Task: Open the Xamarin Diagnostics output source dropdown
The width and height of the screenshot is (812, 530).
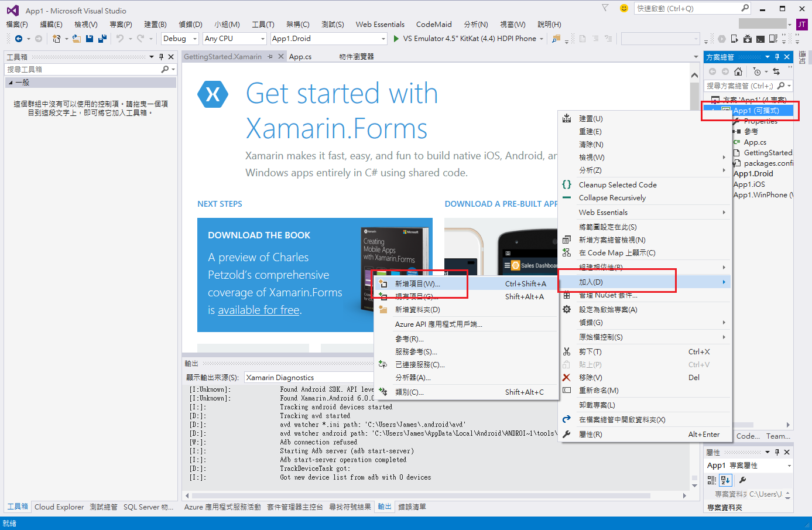Action: [308, 378]
